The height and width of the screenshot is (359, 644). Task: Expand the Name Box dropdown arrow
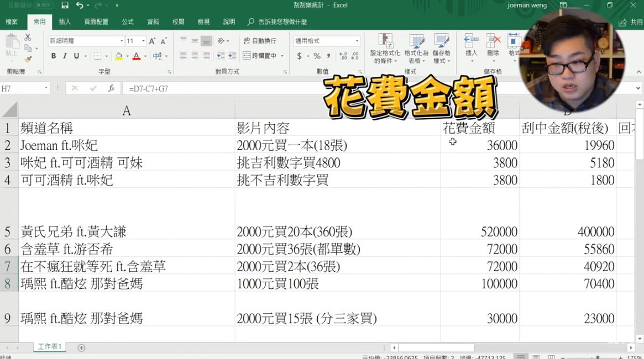tap(46, 88)
